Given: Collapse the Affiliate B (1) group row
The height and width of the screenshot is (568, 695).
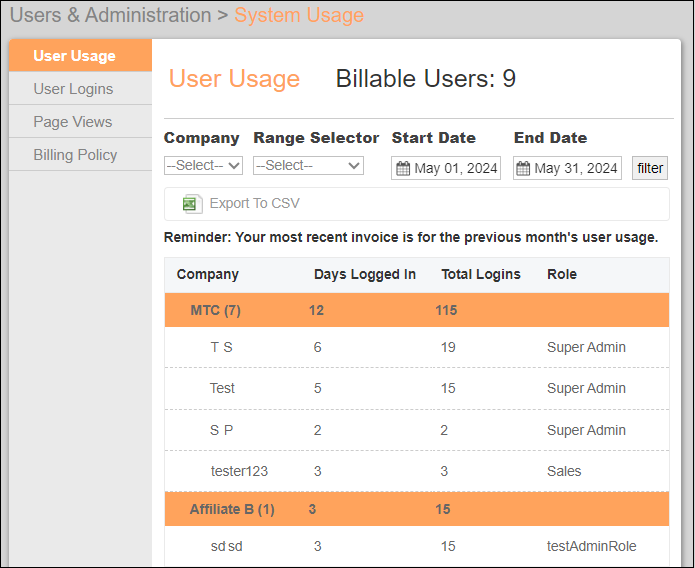Looking at the screenshot, I should tap(232, 509).
